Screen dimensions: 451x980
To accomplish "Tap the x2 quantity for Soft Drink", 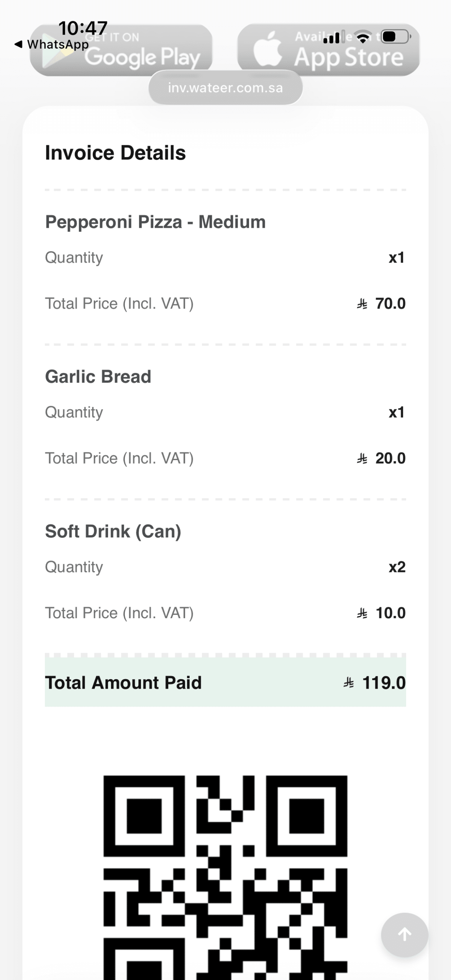I will coord(397,567).
